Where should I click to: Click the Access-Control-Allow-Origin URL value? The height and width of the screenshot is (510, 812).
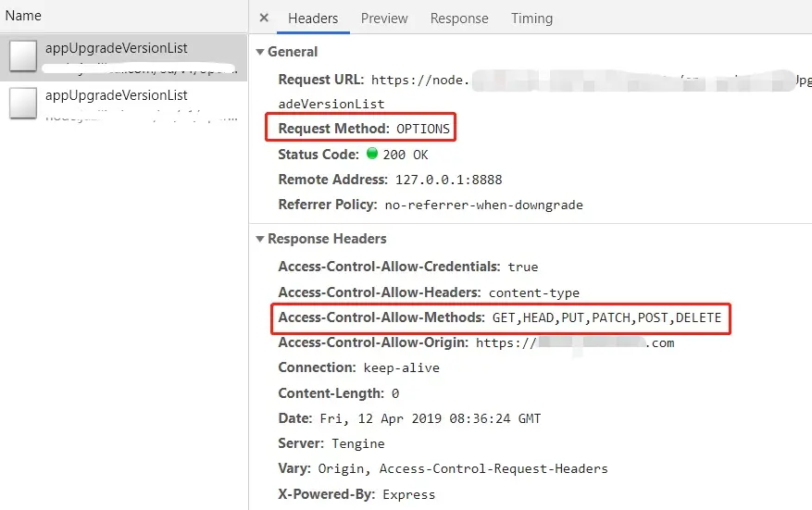point(575,342)
